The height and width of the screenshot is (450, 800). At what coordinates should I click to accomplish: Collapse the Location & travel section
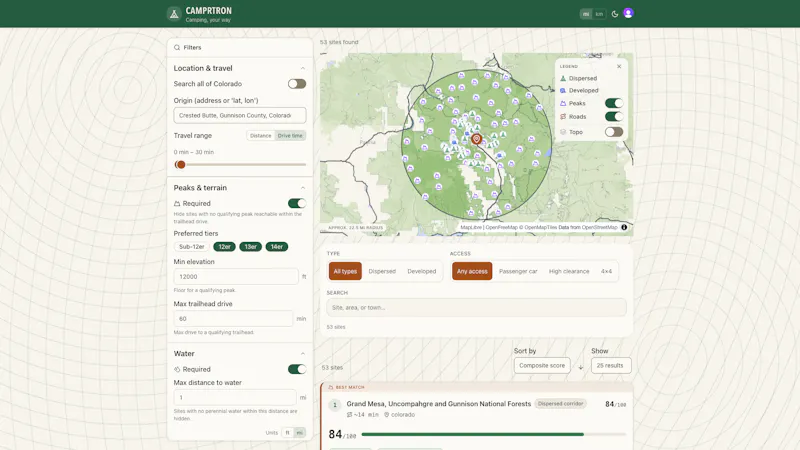303,68
